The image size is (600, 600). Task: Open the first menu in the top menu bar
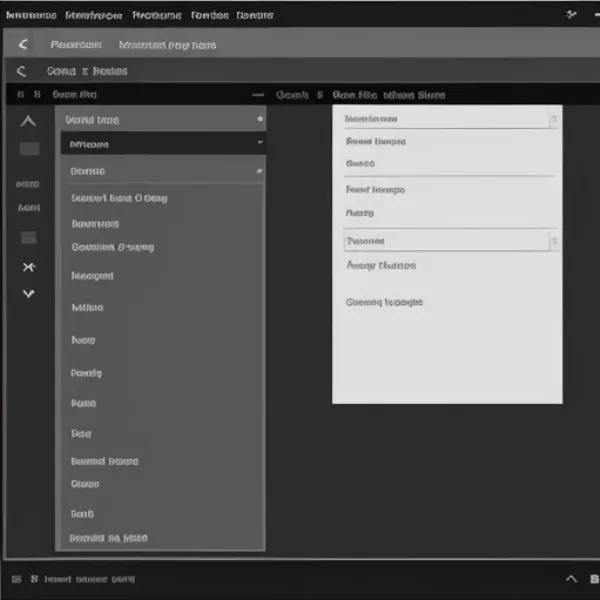(x=30, y=16)
